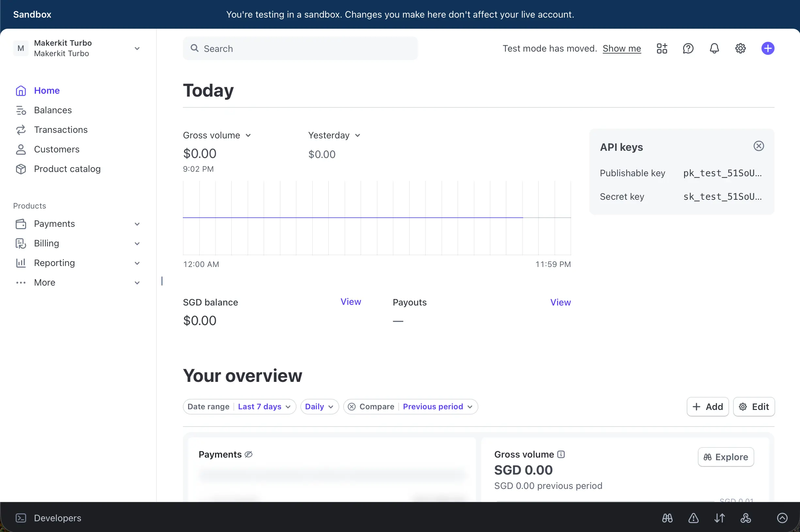This screenshot has height=532, width=800.
Task: Open the Last 7 days date range selector
Action: point(264,406)
